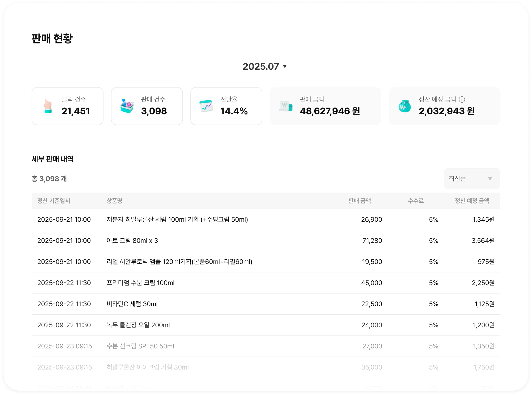The image size is (532, 395).
Task: Select the 프리미엄 수분 크림 100ml row
Action: pyautogui.click(x=140, y=283)
